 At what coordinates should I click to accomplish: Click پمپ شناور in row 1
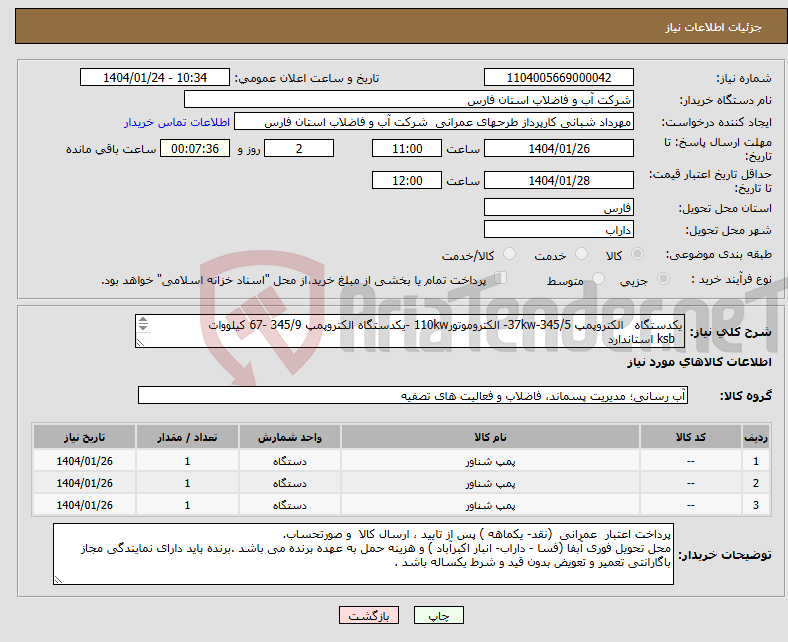pos(490,462)
